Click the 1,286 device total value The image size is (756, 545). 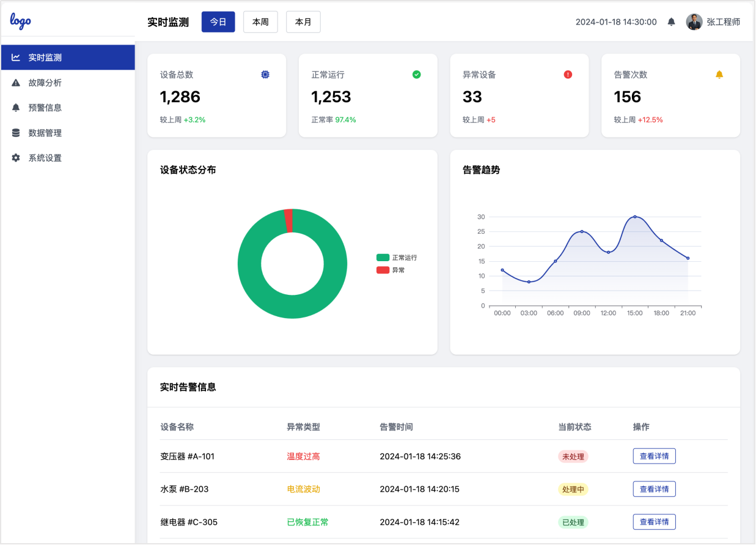click(x=180, y=97)
